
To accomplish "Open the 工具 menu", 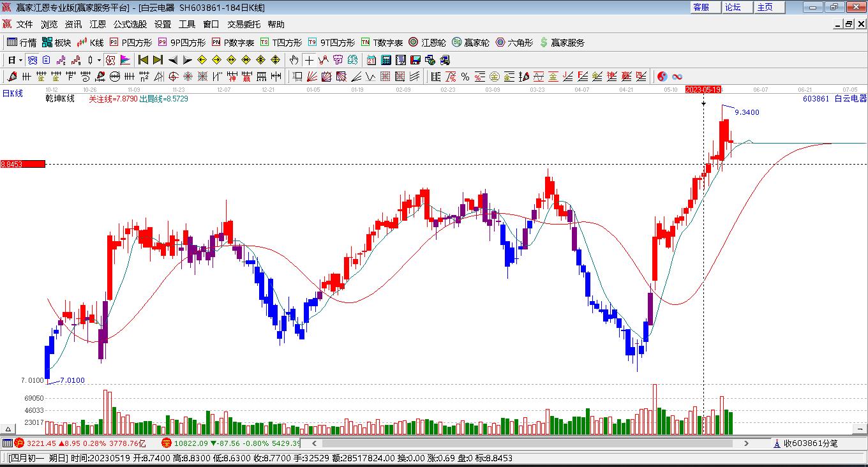I will (x=187, y=24).
